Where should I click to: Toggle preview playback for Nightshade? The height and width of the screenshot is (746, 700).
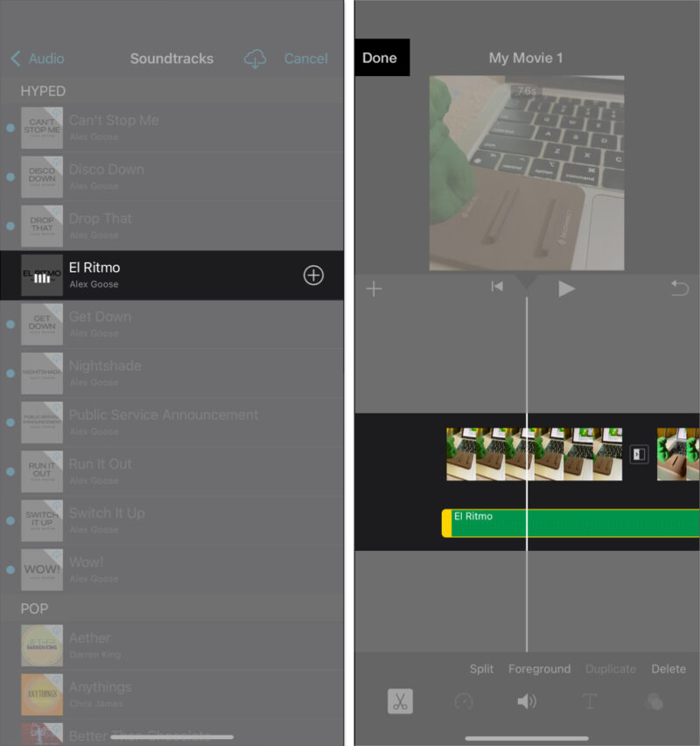[9, 373]
